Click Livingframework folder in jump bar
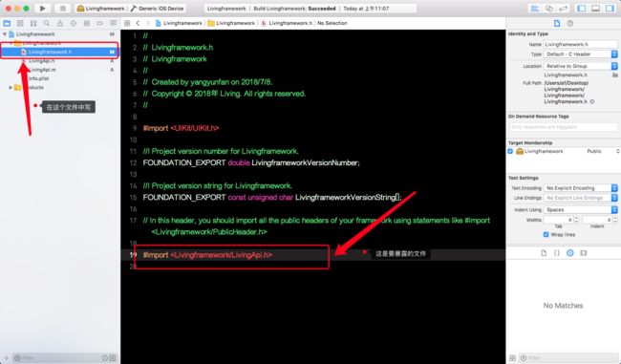This screenshot has height=364, width=621. click(x=232, y=23)
